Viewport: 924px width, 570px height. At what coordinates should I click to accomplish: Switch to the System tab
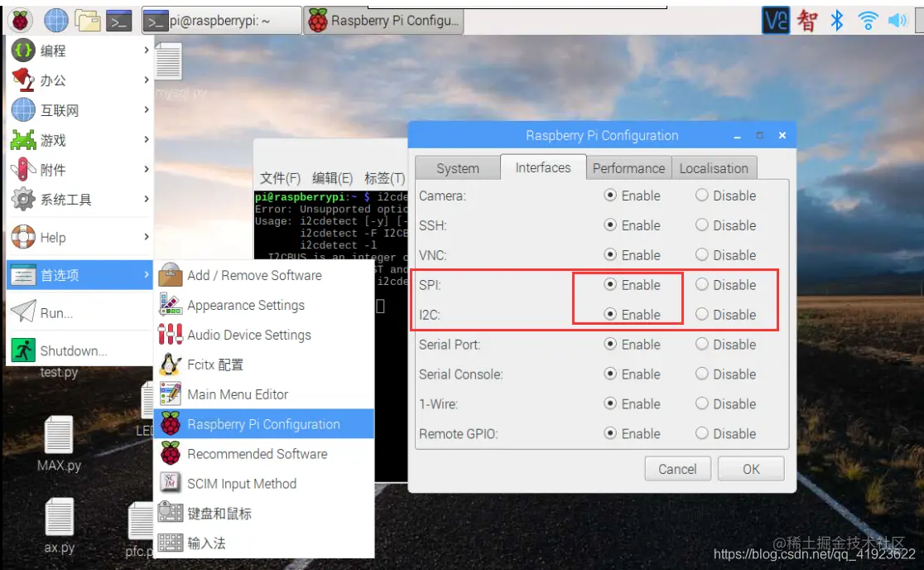pyautogui.click(x=458, y=168)
